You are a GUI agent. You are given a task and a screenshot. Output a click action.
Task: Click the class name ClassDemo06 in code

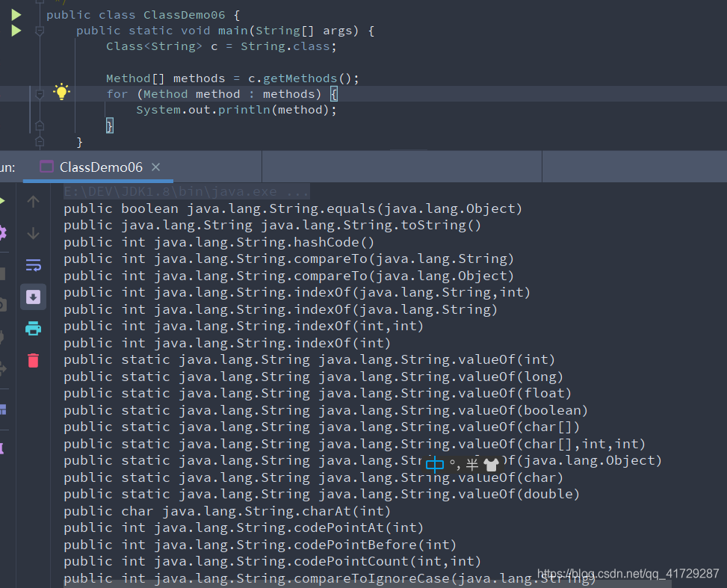coord(184,15)
